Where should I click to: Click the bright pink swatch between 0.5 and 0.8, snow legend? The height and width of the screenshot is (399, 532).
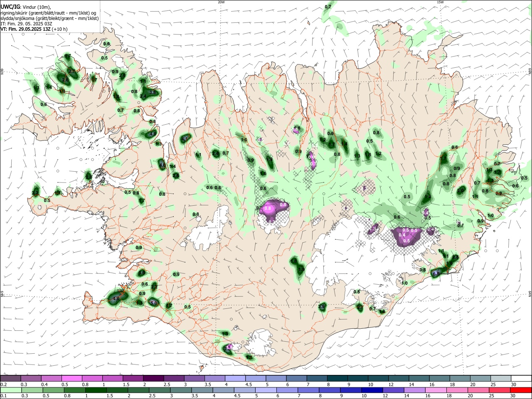(72, 378)
